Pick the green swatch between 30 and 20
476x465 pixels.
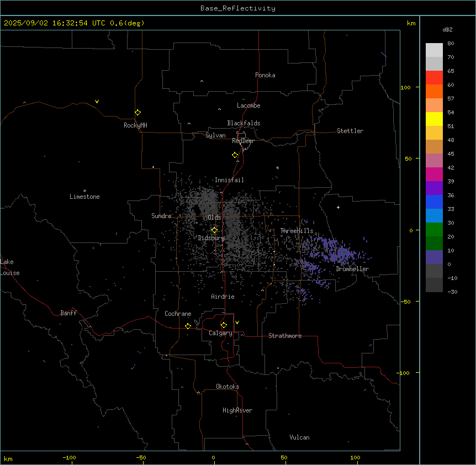point(434,230)
